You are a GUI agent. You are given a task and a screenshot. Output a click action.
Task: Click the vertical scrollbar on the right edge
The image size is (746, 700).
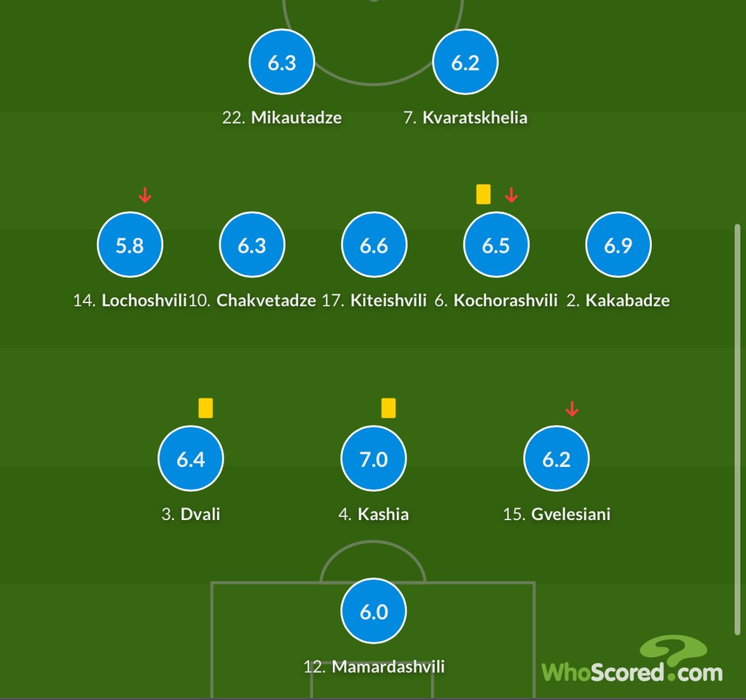[737, 430]
